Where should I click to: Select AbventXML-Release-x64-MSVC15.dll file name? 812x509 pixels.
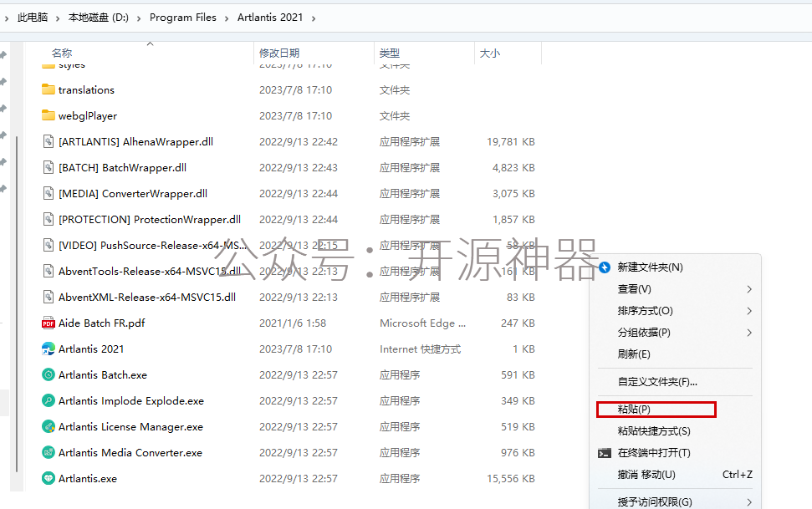(147, 298)
